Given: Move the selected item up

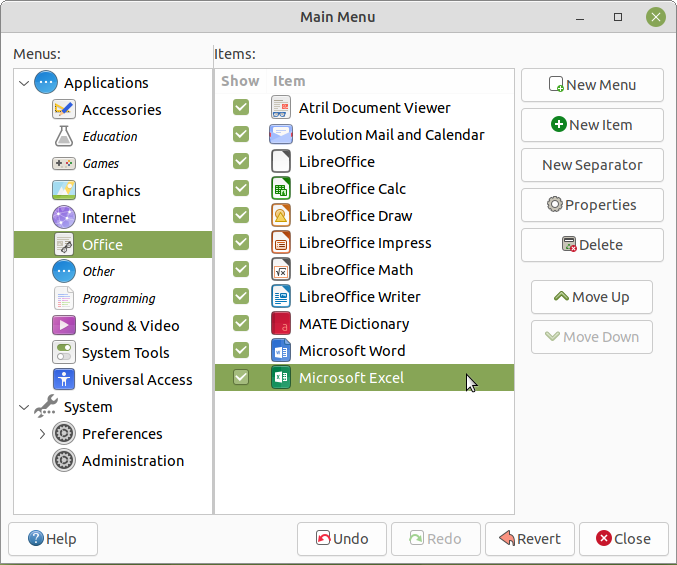Looking at the screenshot, I should pos(592,297).
